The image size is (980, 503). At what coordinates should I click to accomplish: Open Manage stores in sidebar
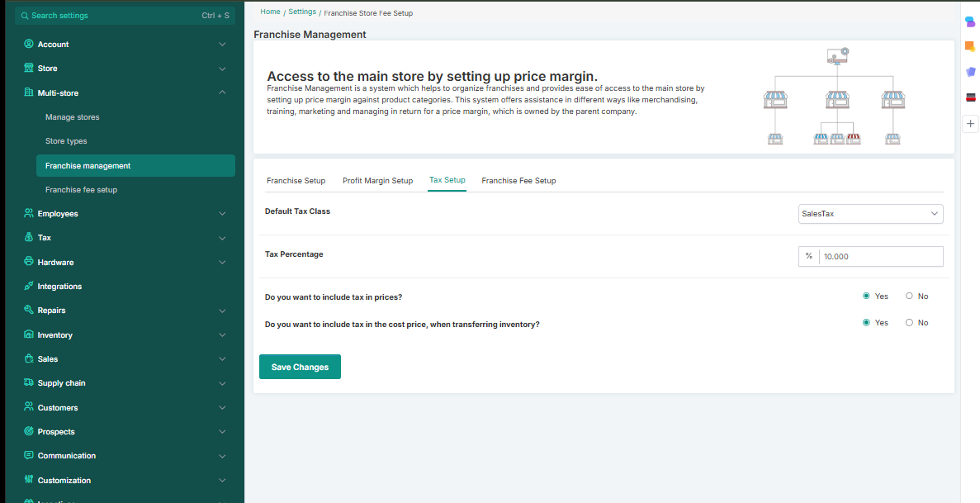pyautogui.click(x=73, y=117)
